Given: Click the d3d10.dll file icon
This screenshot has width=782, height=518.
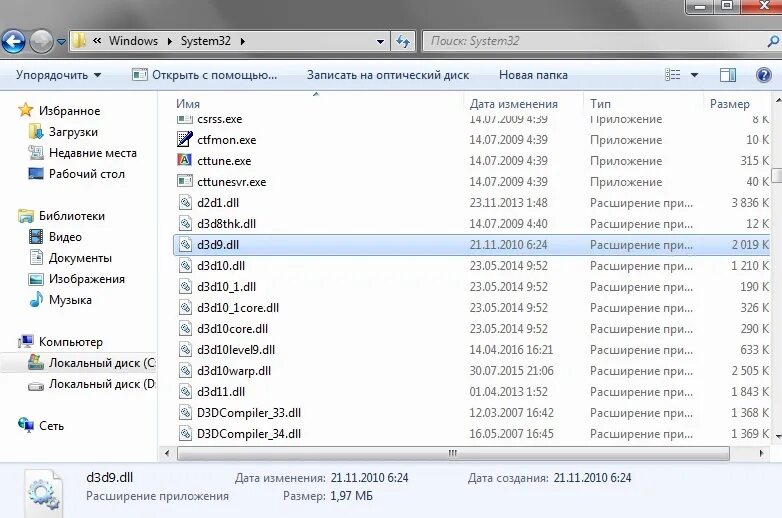Looking at the screenshot, I should pos(185,265).
